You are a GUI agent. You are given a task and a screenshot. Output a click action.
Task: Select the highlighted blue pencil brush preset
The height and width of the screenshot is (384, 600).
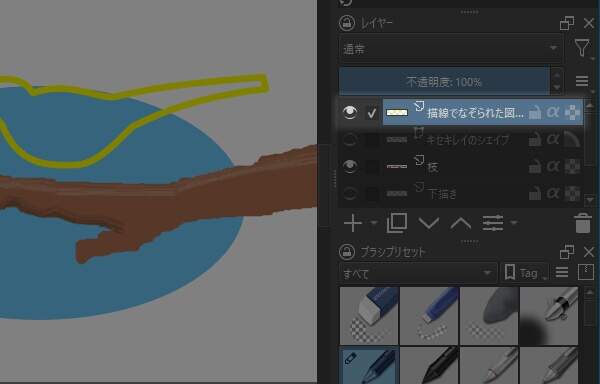(369, 365)
